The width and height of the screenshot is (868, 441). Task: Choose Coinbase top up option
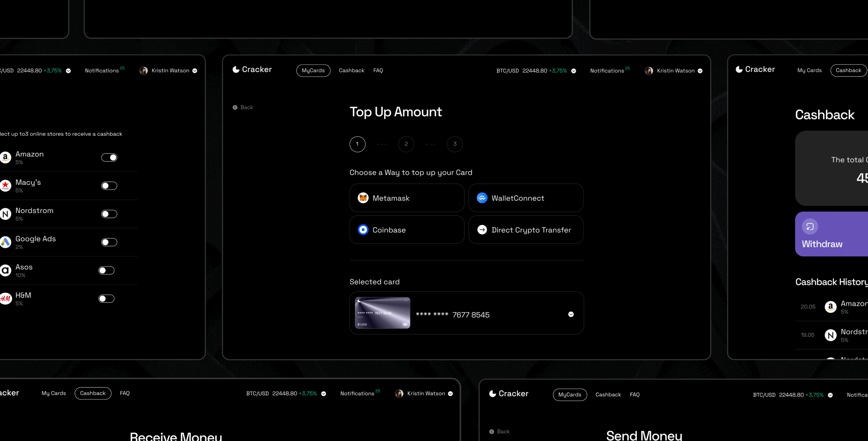[x=407, y=230]
